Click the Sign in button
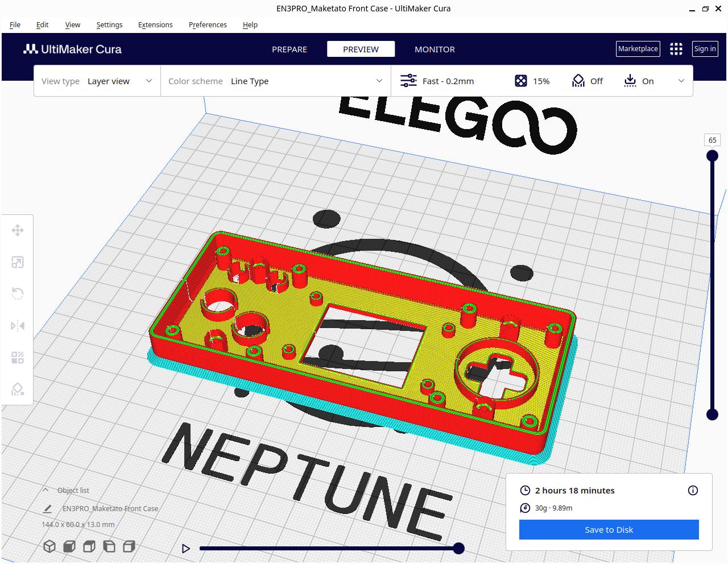The height and width of the screenshot is (564, 728). coord(705,49)
